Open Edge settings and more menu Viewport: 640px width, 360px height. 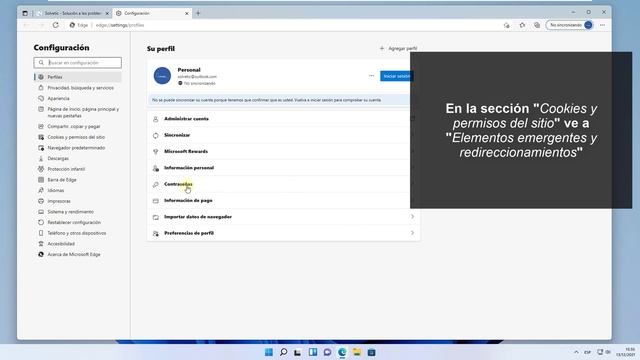[602, 25]
